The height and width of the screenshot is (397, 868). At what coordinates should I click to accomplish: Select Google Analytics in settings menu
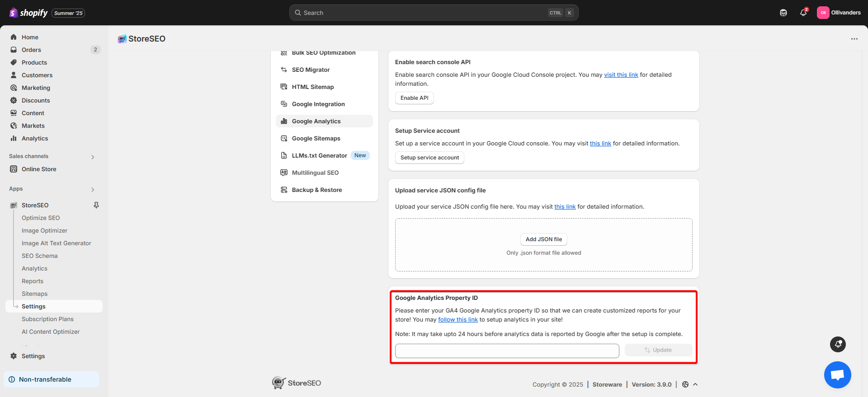324,121
